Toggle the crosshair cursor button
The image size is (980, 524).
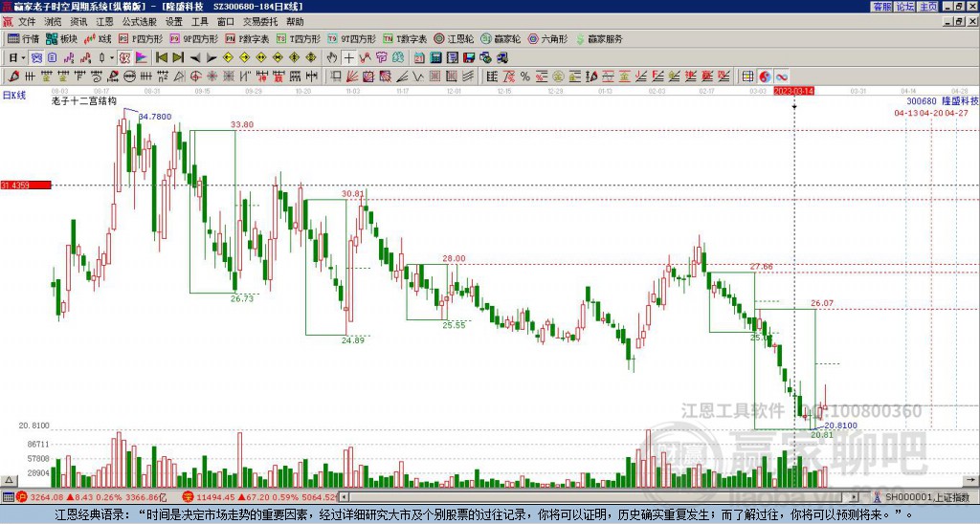click(348, 58)
